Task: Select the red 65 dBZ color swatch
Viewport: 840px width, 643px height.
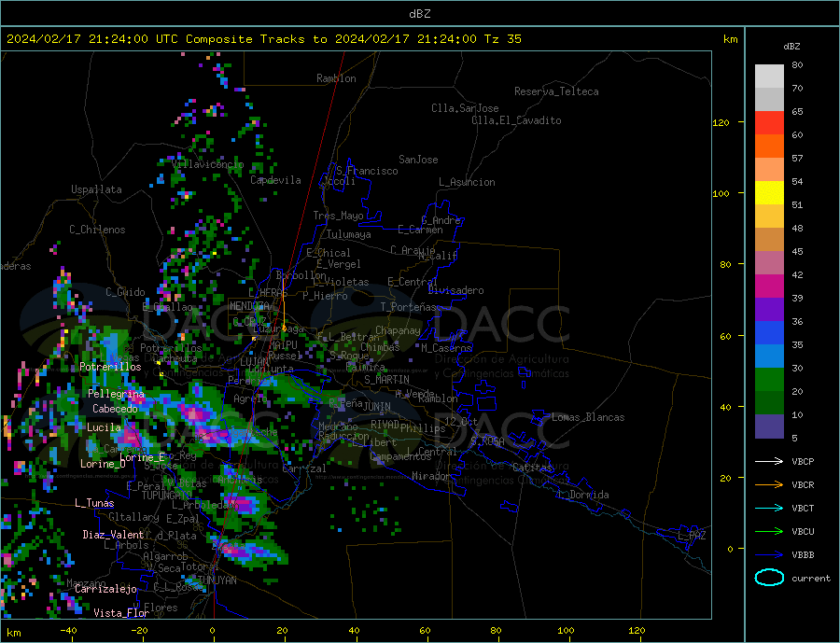Action: tap(769, 122)
